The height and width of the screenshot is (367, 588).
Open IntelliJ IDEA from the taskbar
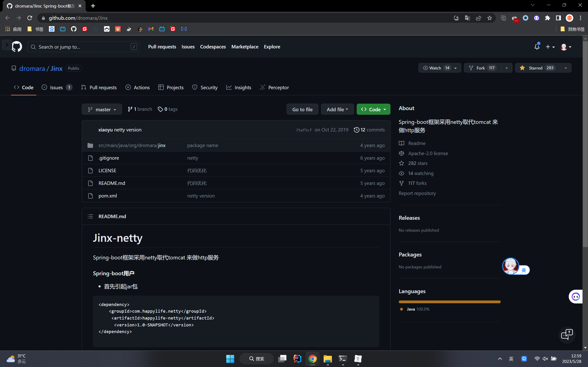297,359
